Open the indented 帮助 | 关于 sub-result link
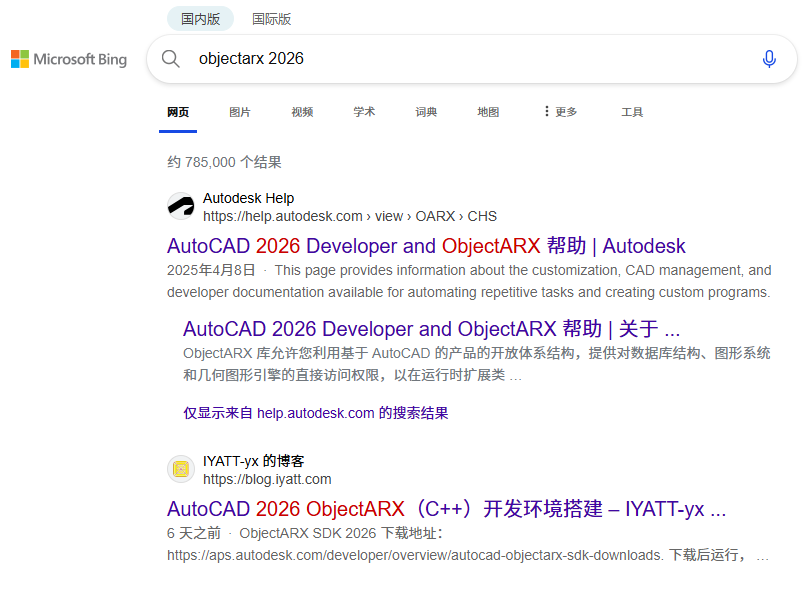Image resolution: width=808 pixels, height=591 pixels. tap(431, 329)
